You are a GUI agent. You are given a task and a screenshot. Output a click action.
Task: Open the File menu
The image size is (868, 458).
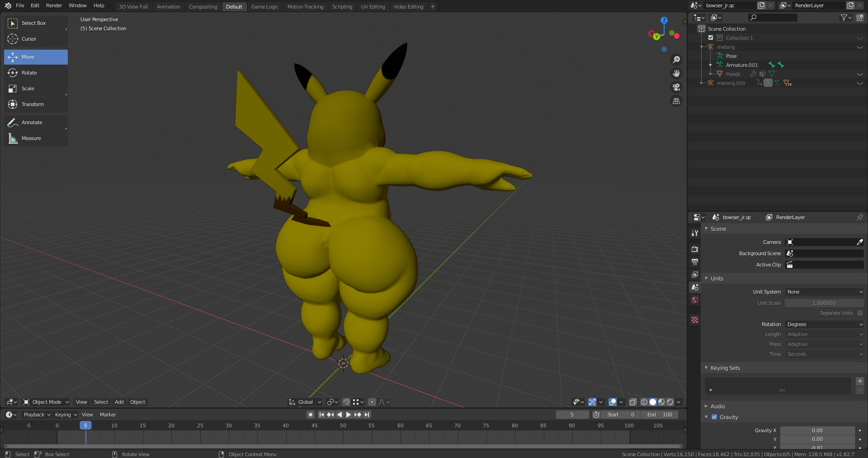[20, 5]
